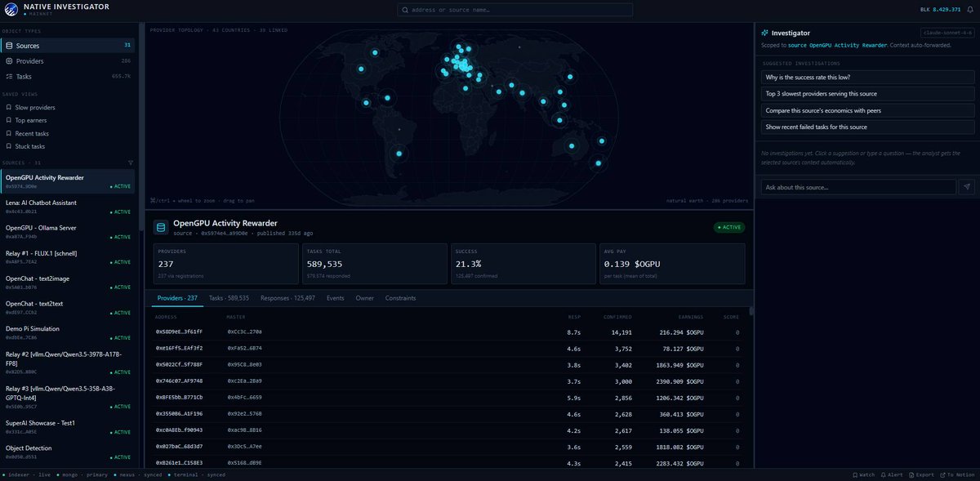Click provider address 0x58D9eE…3f61fF
980x481 pixels.
coord(179,332)
